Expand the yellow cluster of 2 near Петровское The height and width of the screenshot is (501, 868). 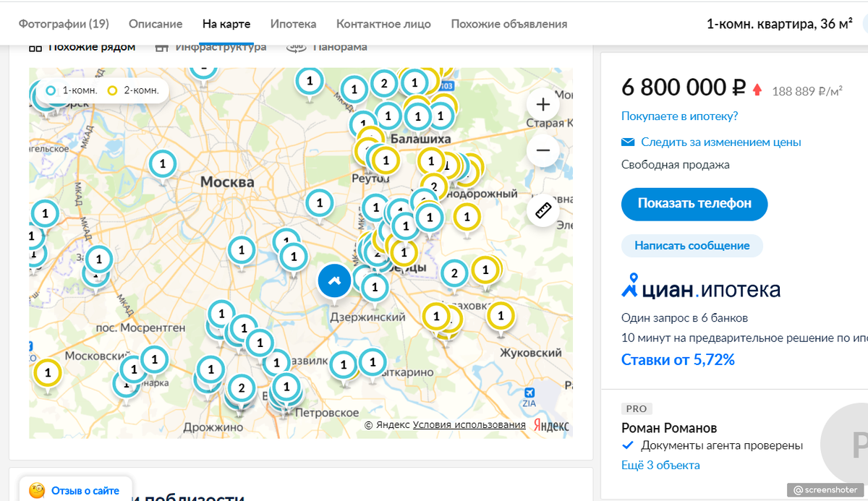(x=241, y=388)
